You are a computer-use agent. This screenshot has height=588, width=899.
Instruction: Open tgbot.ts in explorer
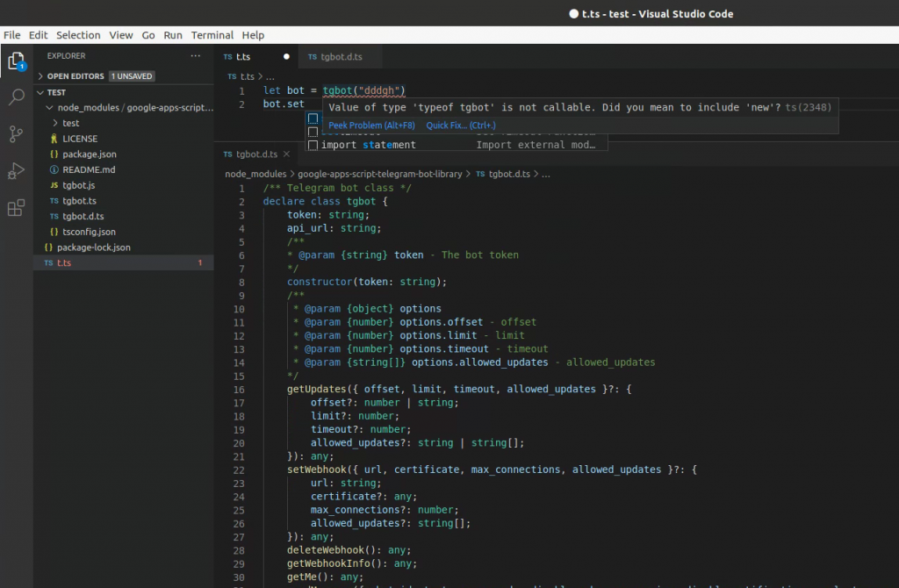[x=79, y=201]
